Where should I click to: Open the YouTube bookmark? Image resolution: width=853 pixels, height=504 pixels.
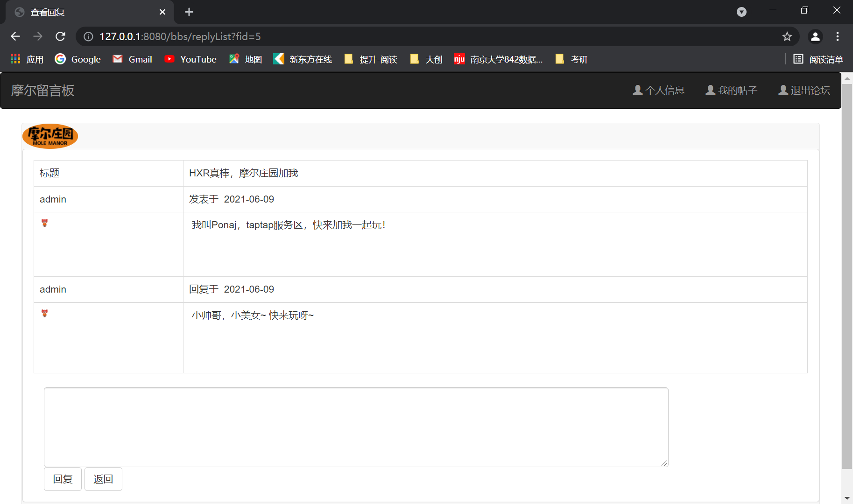190,59
